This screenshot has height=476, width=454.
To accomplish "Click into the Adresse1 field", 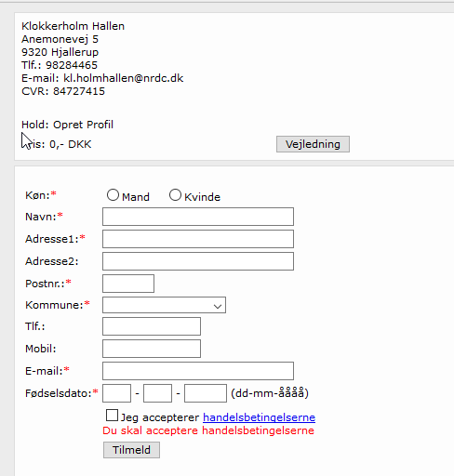I will tap(198, 239).
